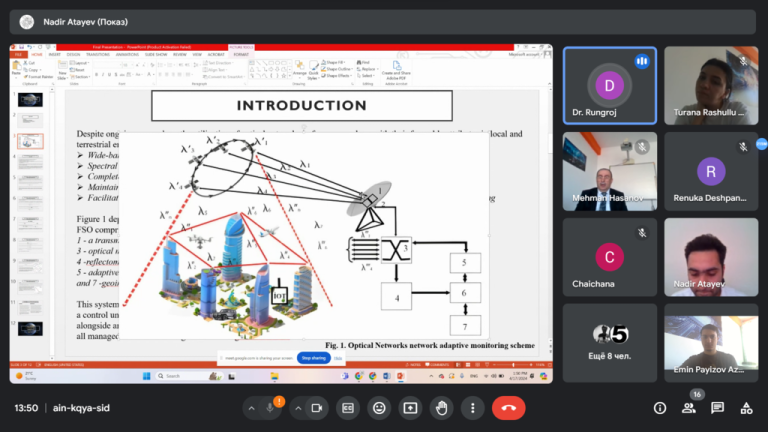Open the 'Ещё 8 чел.' participants tile

tap(609, 343)
